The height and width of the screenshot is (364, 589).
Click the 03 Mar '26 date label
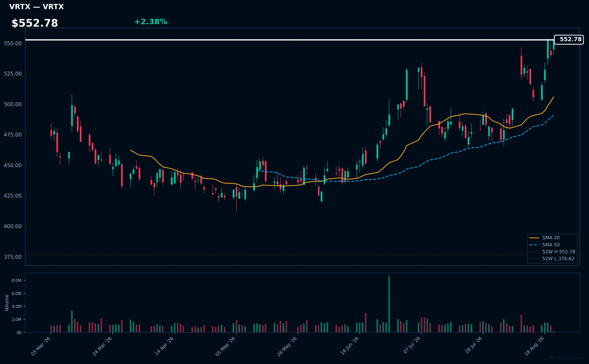pyautogui.click(x=41, y=346)
